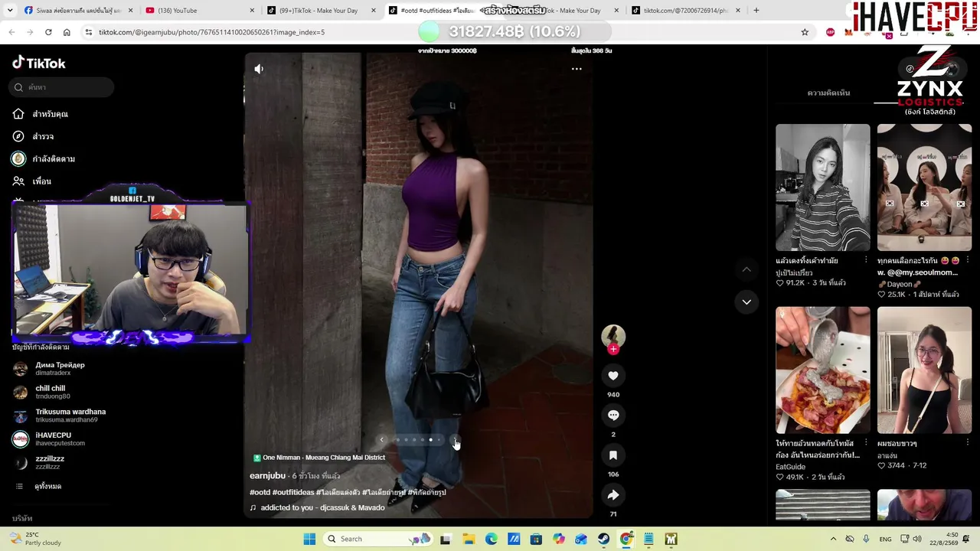Viewport: 980px width, 551px height.
Task: Open earnjubu's profile avatar beside the post
Action: point(613,335)
